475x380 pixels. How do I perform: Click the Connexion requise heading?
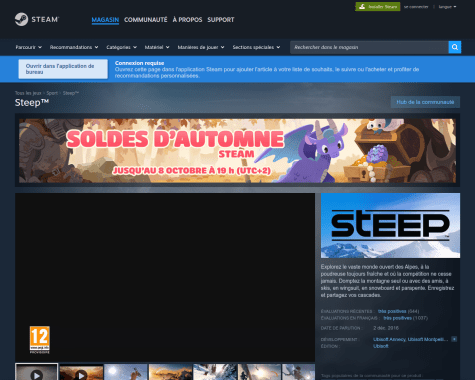[139, 63]
